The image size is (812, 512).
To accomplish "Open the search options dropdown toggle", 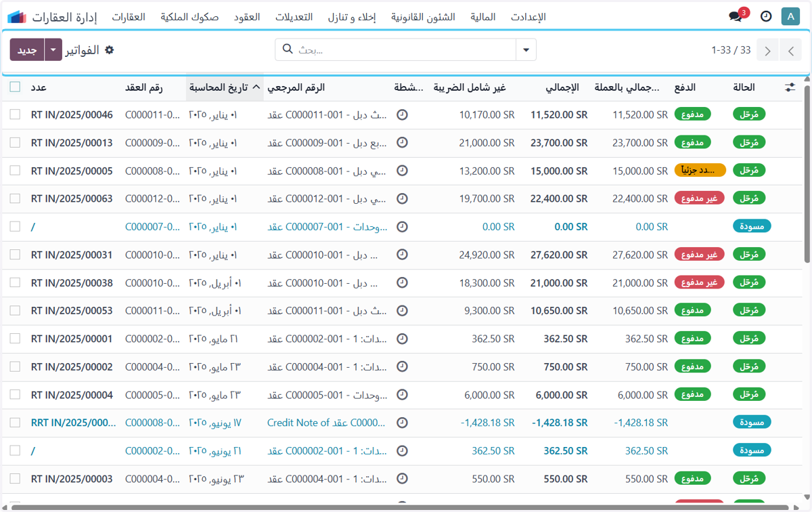I will coord(526,50).
